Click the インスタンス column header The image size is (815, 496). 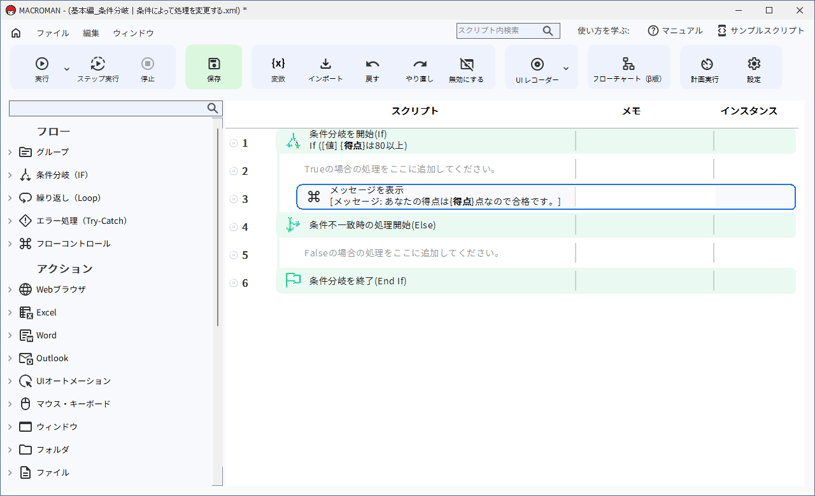[x=748, y=111]
